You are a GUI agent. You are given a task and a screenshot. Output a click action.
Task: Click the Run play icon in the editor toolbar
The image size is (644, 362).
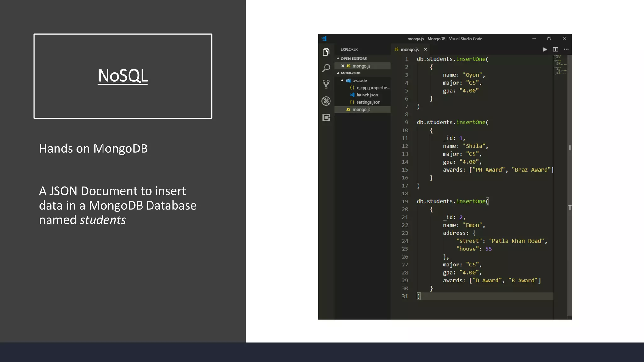(x=545, y=49)
